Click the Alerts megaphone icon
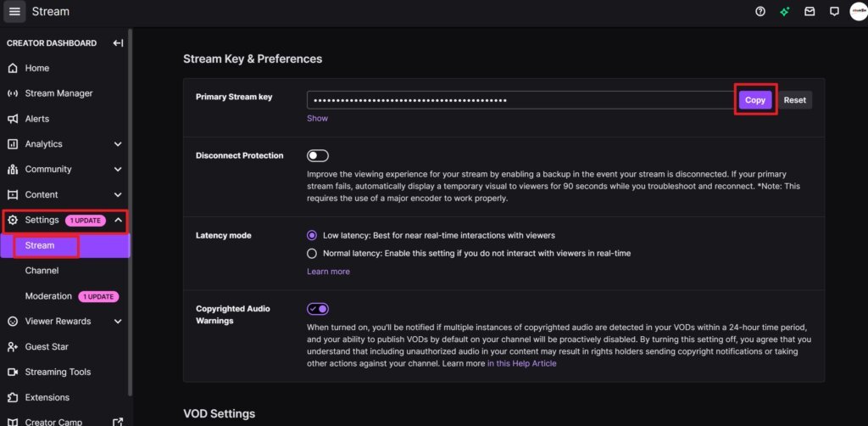This screenshot has width=868, height=426. click(x=13, y=119)
